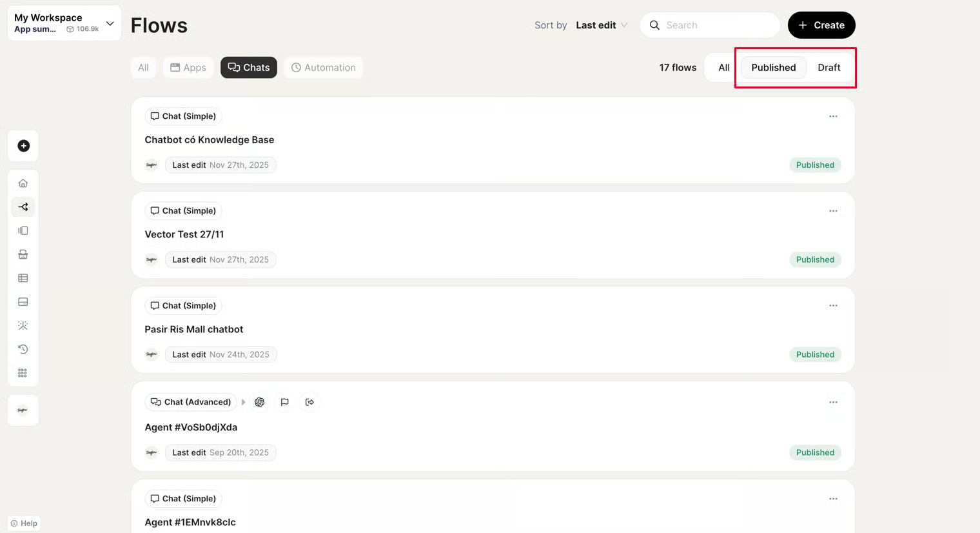Viewport: 980px width, 533px height.
Task: Click the Help button
Action: [x=24, y=523]
